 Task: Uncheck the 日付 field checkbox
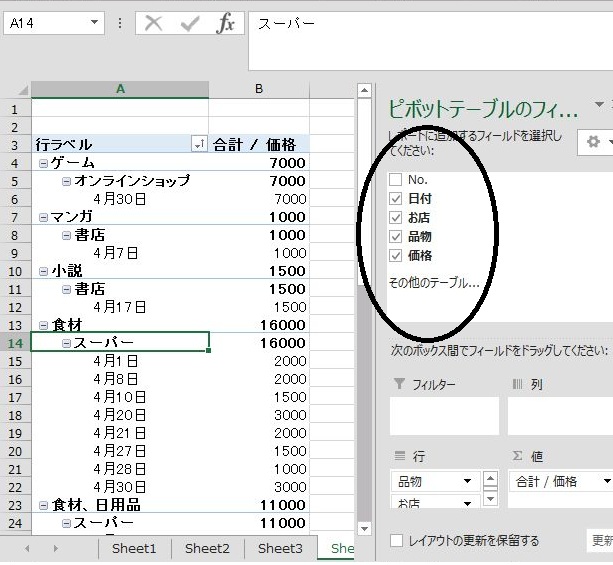(396, 198)
